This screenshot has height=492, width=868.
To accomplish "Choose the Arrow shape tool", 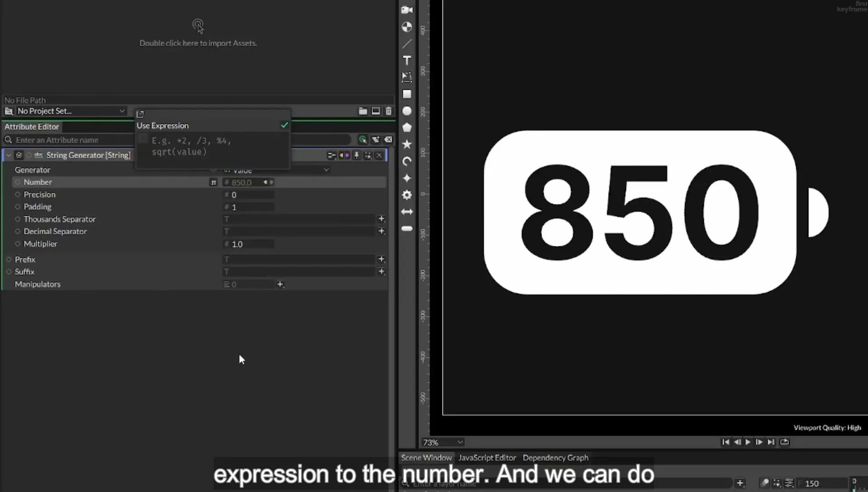I will 407,212.
